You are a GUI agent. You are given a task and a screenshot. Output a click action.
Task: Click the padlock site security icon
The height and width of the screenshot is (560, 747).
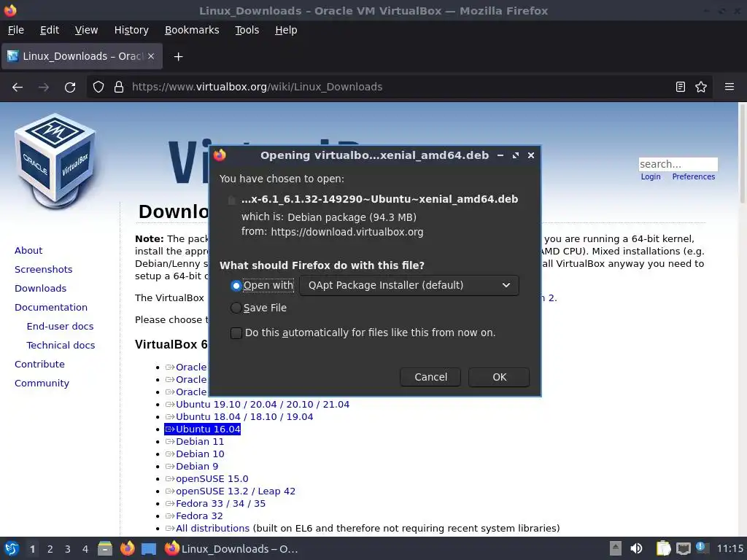click(119, 87)
